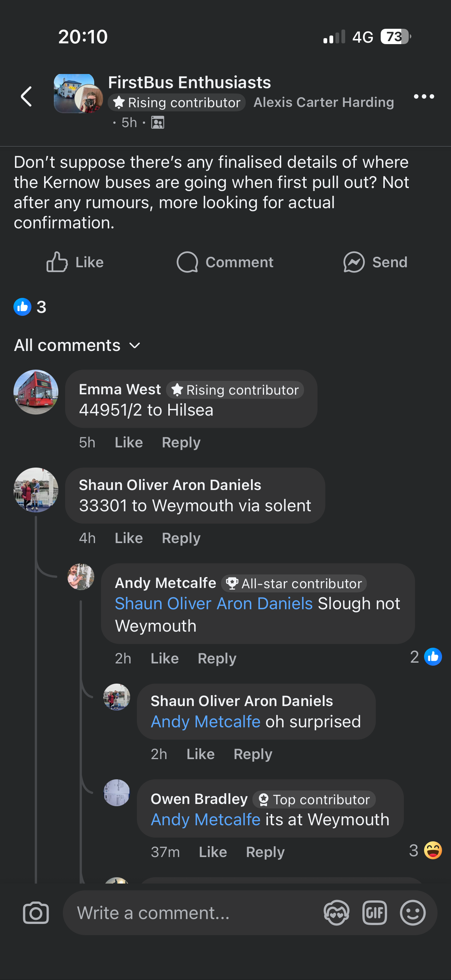Open Alexis Carter Harding's profile

pos(323,102)
